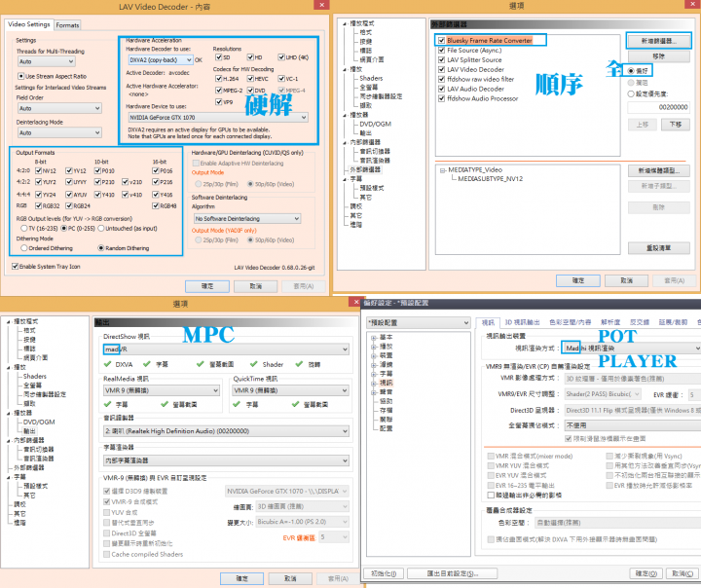Toggle the VP9 codec checkbox
The height and width of the screenshot is (588, 701).
tap(219, 101)
